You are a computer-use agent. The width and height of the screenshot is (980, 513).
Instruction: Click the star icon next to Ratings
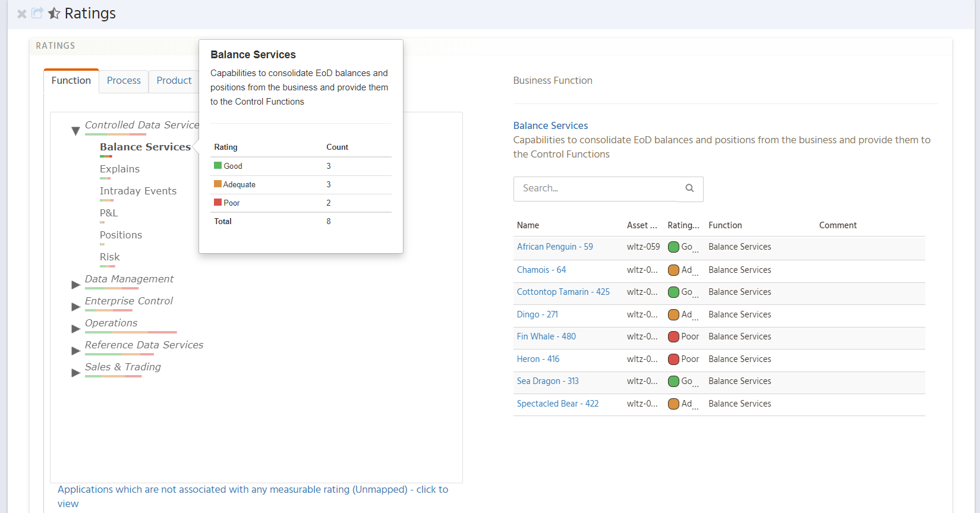(54, 13)
